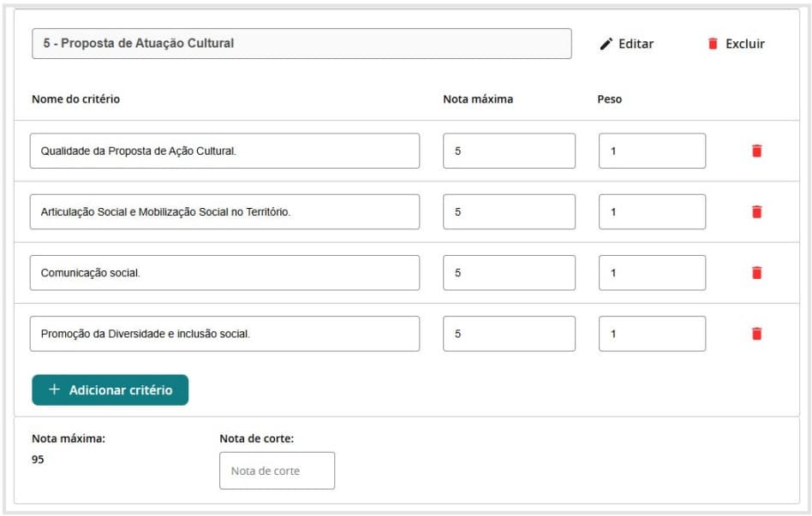Edit the Comunicação social name field

coord(224,273)
